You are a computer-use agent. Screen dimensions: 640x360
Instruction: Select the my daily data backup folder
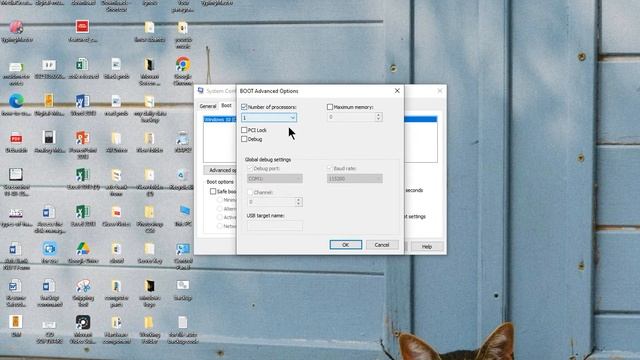149,101
